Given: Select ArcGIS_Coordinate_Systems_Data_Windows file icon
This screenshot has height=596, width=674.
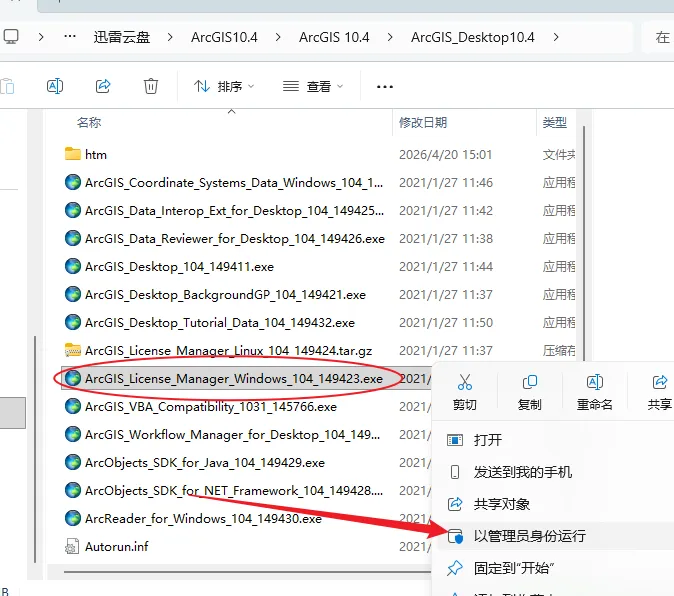Looking at the screenshot, I should point(73,182).
